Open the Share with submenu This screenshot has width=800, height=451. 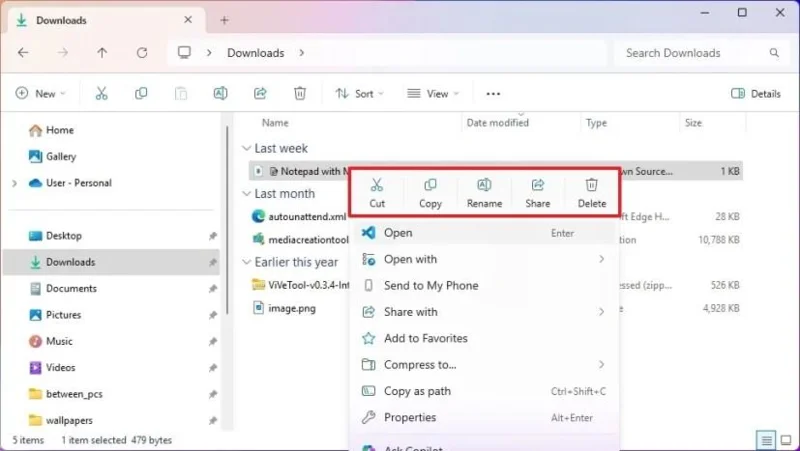[483, 312]
